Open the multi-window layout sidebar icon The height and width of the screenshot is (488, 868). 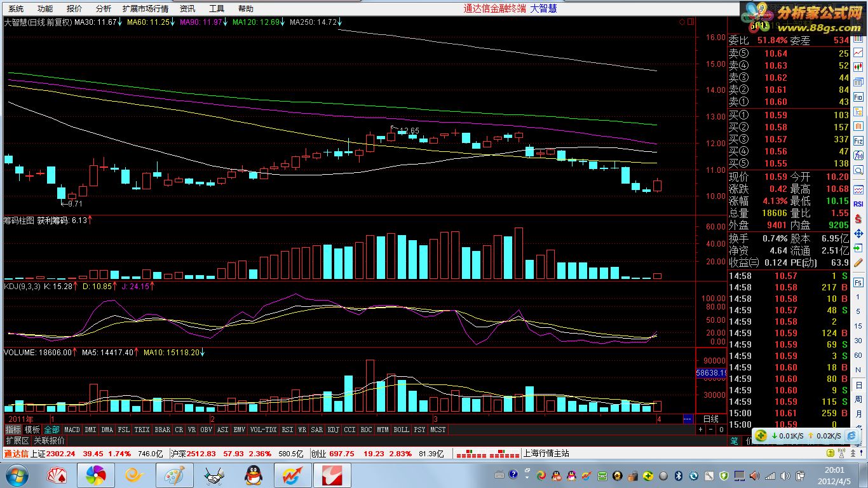point(858,82)
